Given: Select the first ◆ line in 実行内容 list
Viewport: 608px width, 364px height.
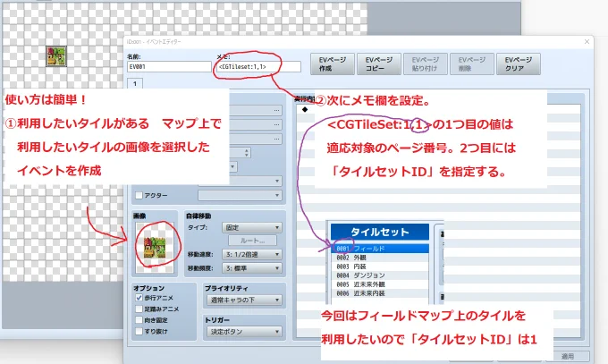Looking at the screenshot, I should 305,109.
